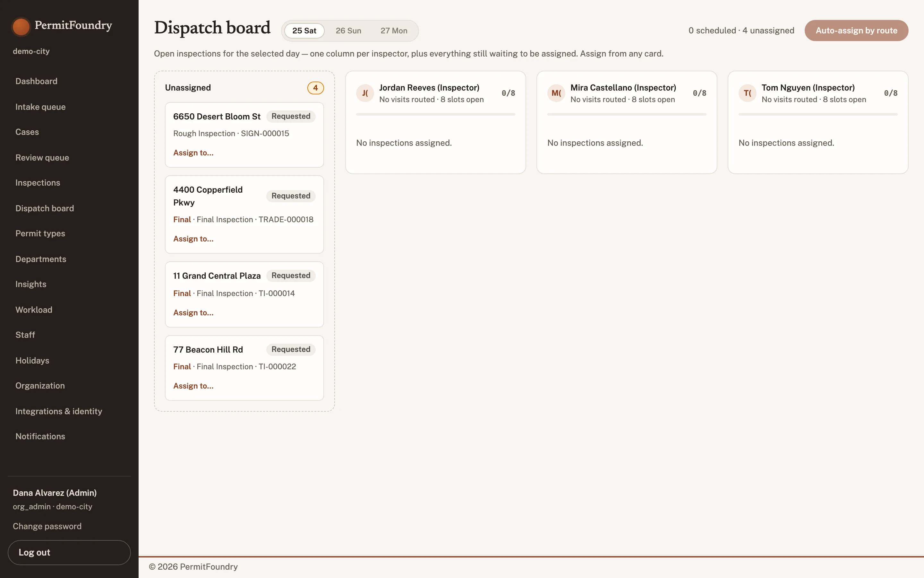Open Dashboard in the sidebar
Image resolution: width=924 pixels, height=578 pixels.
point(37,82)
